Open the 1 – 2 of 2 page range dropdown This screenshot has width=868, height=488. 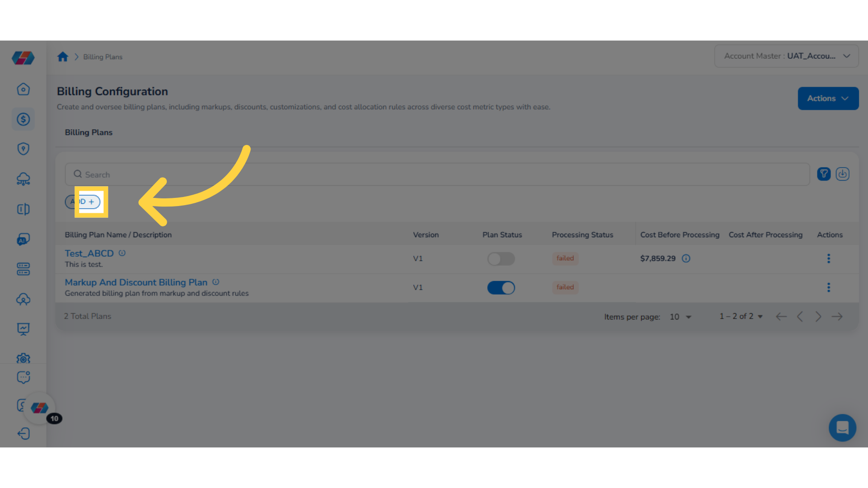point(741,316)
